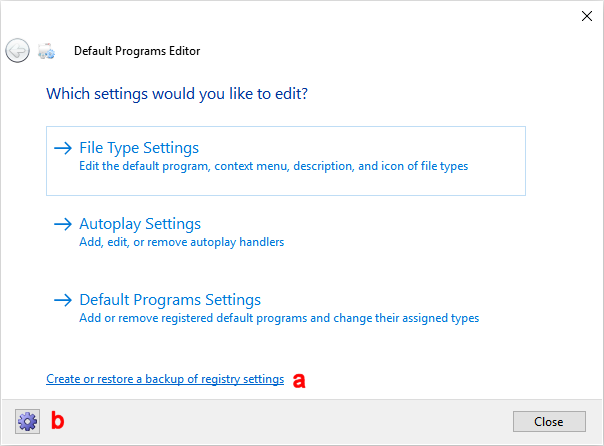Click the arrow icon beside Autoplay Settings
This screenshot has height=446, width=604.
click(x=63, y=224)
